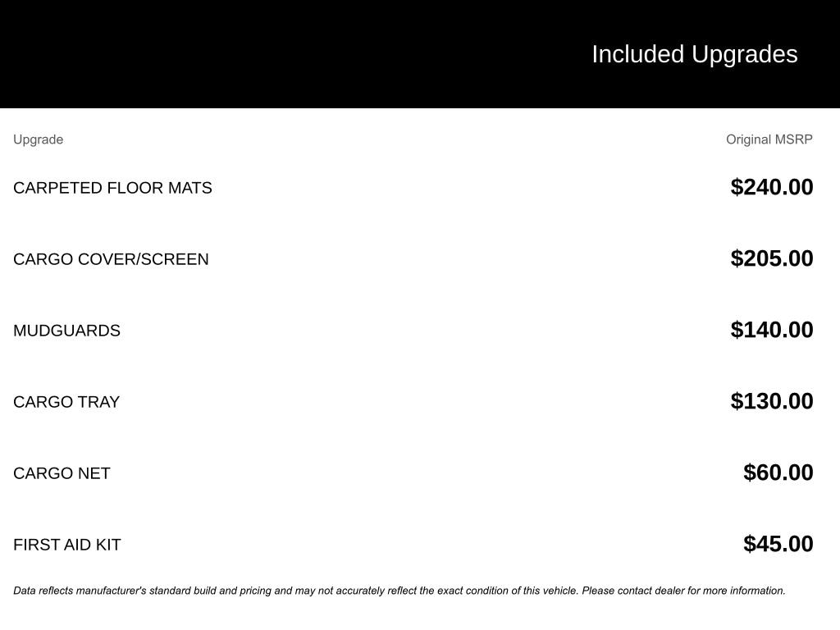Click the $60.00 cargo net price
The width and height of the screenshot is (840, 630).
[778, 472]
